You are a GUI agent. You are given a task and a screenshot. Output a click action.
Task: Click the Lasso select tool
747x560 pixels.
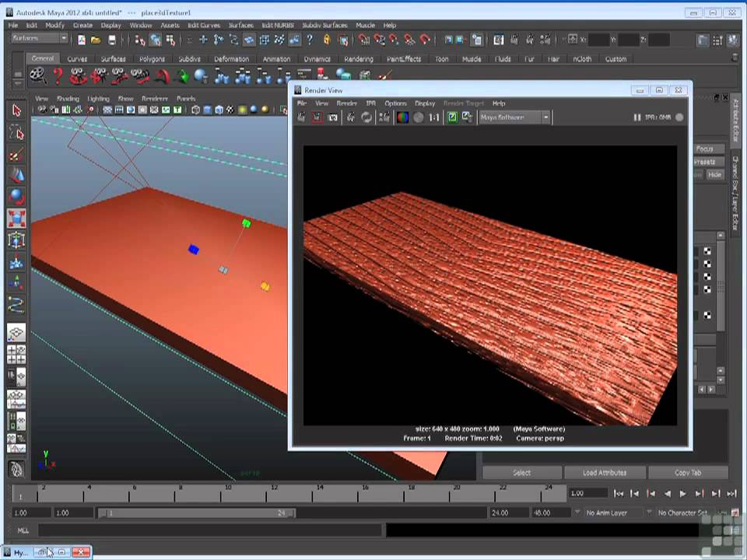pos(16,133)
